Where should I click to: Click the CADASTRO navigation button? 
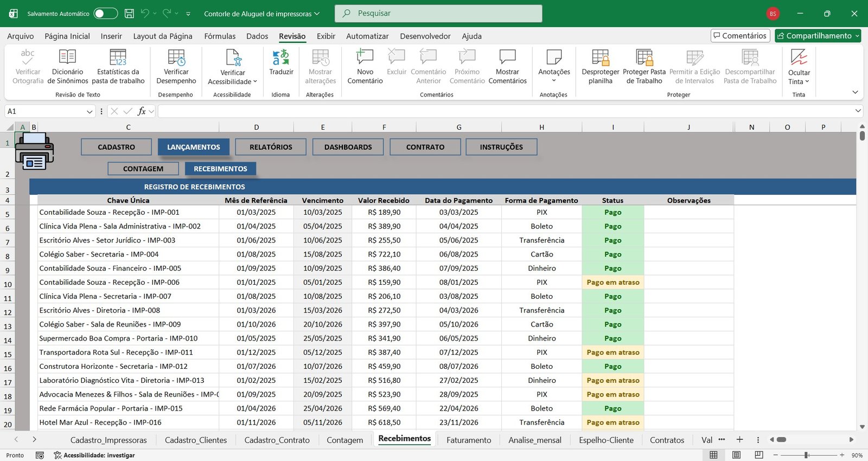pos(116,147)
